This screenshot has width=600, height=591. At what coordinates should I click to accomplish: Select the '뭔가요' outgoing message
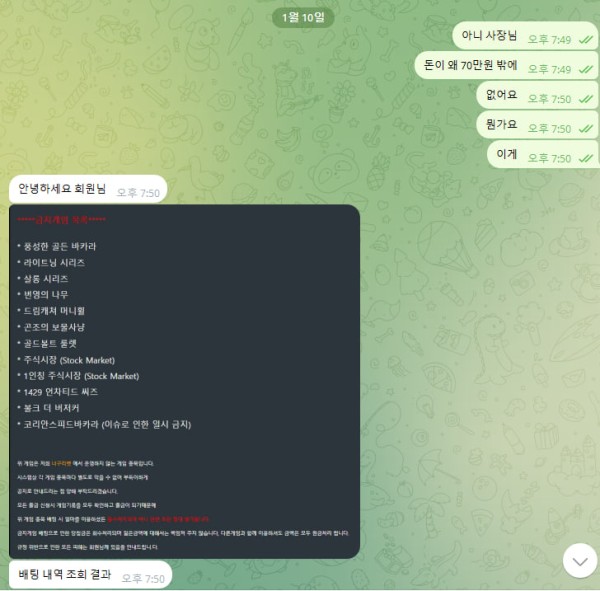pos(537,125)
